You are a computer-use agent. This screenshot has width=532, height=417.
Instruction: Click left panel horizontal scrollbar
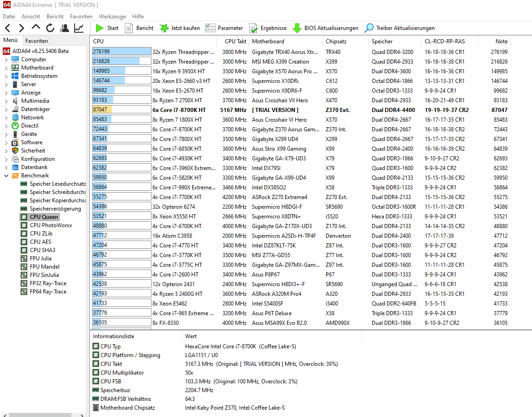click(x=40, y=415)
